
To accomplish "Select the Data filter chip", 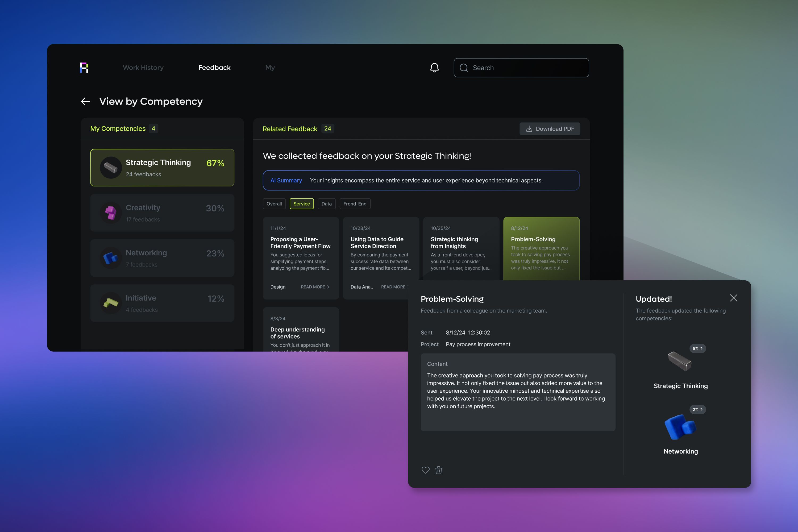I will (326, 203).
